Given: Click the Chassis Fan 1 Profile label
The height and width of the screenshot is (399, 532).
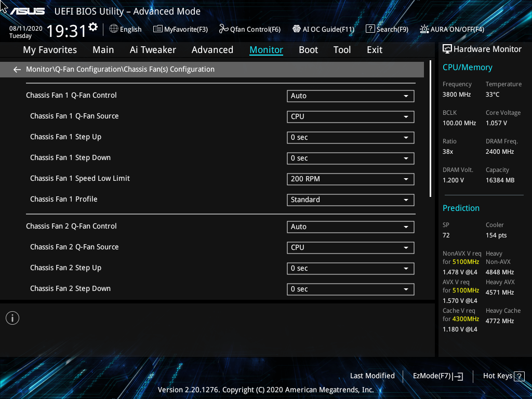Looking at the screenshot, I should (x=64, y=199).
